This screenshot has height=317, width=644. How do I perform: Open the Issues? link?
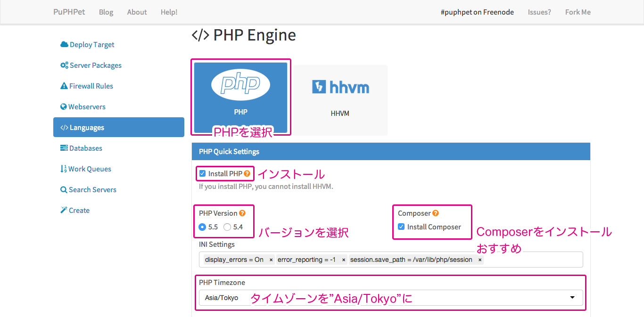(539, 12)
